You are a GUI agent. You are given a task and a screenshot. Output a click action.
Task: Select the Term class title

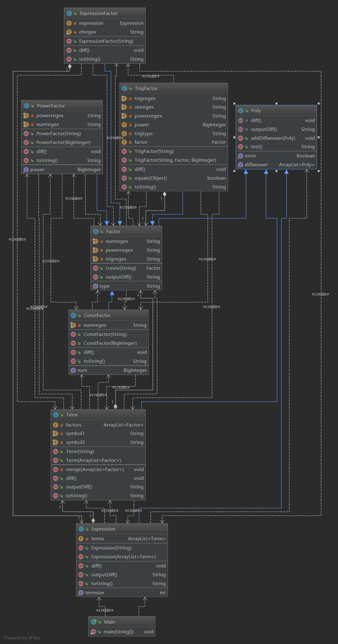click(72, 415)
